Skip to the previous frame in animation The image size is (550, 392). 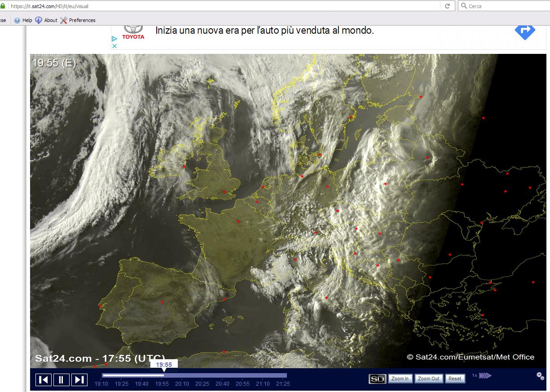point(44,379)
